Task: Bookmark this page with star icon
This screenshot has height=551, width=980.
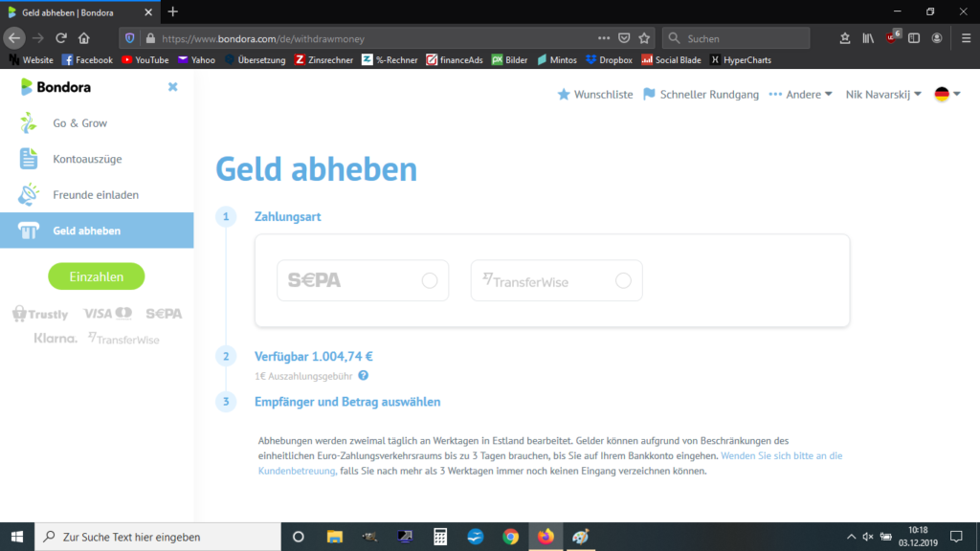Action: [644, 38]
